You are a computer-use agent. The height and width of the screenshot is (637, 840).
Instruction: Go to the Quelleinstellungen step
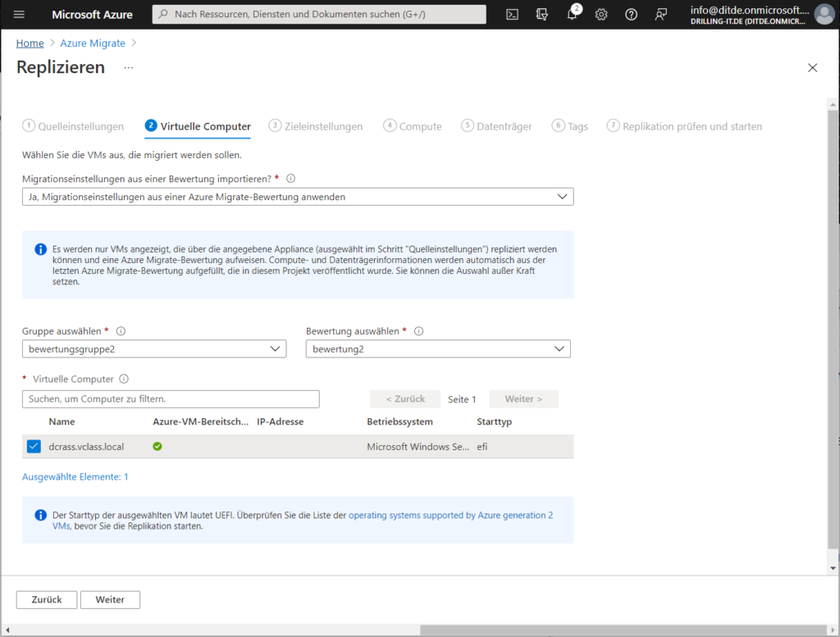(73, 126)
